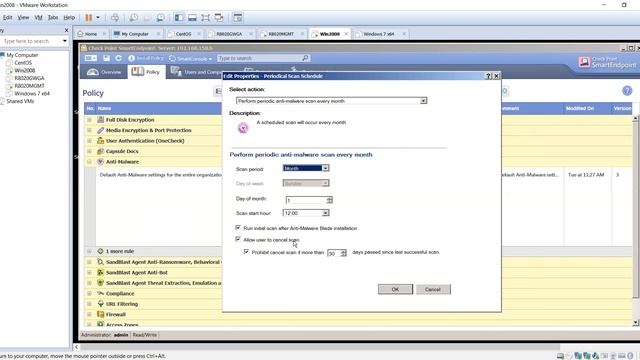Click the Full Disk Encryption rule icon
The width and height of the screenshot is (640, 360).
point(100,120)
